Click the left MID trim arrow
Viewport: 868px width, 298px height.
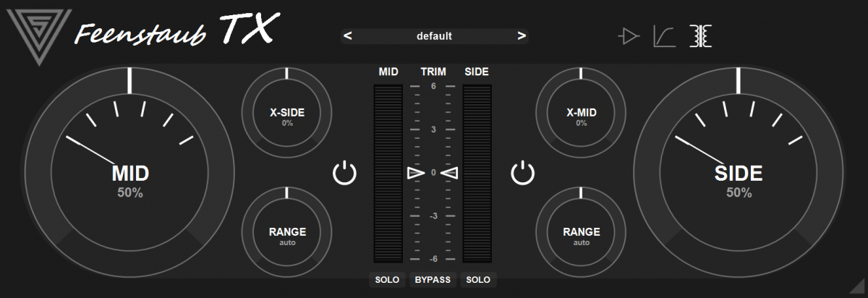coord(415,173)
